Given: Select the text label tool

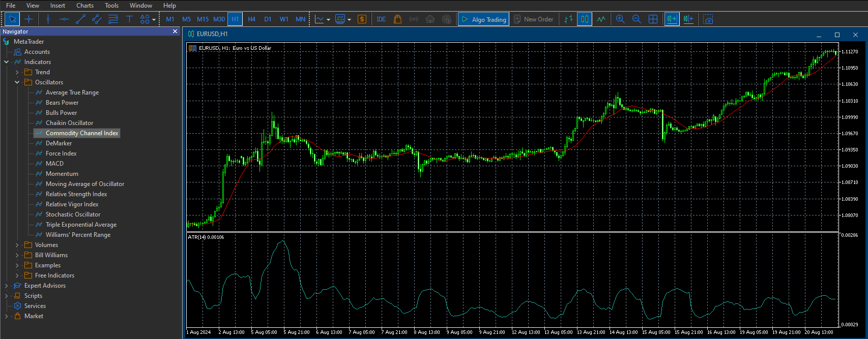Looking at the screenshot, I should pyautogui.click(x=129, y=19).
